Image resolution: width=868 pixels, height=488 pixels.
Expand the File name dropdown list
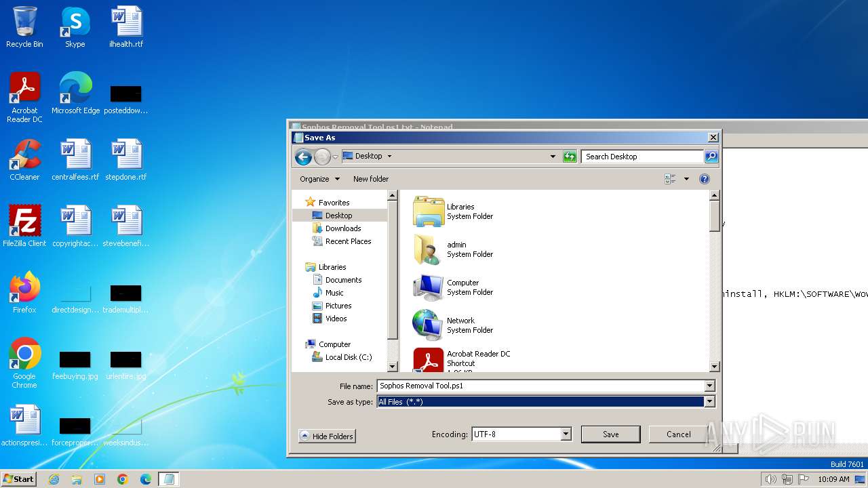(x=709, y=386)
